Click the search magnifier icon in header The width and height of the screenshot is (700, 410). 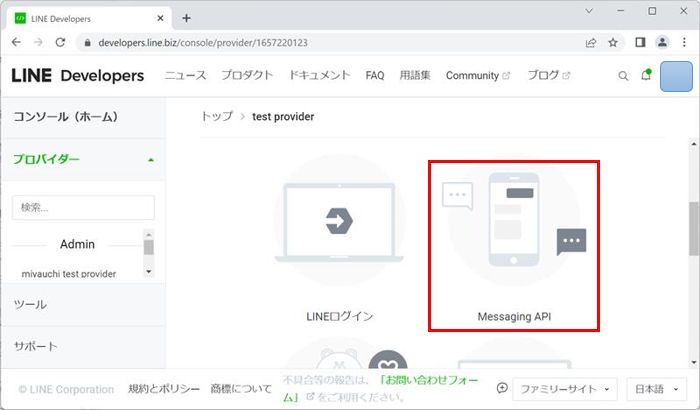pyautogui.click(x=623, y=76)
